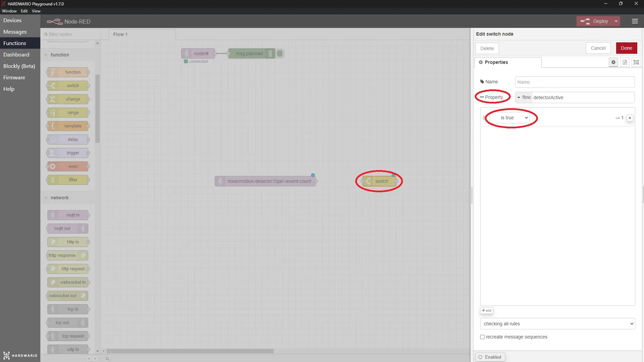Click the Done button
The height and width of the screenshot is (362, 644).
click(x=626, y=48)
